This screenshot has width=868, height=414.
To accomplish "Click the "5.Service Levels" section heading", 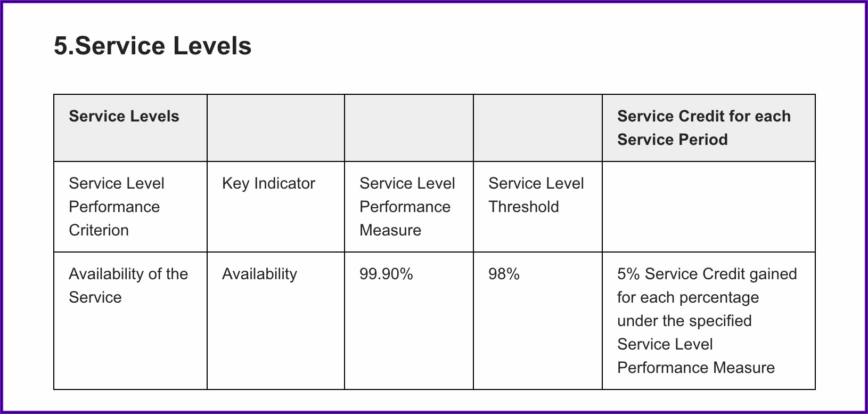I will pyautogui.click(x=152, y=46).
